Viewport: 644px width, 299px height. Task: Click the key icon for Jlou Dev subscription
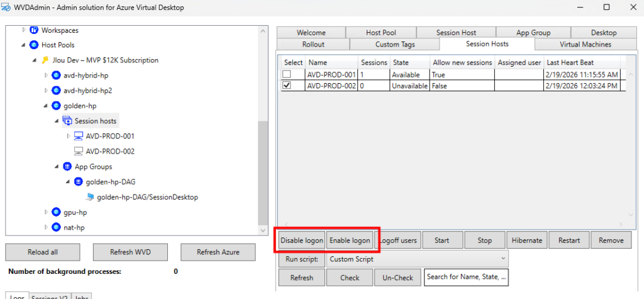tap(45, 60)
